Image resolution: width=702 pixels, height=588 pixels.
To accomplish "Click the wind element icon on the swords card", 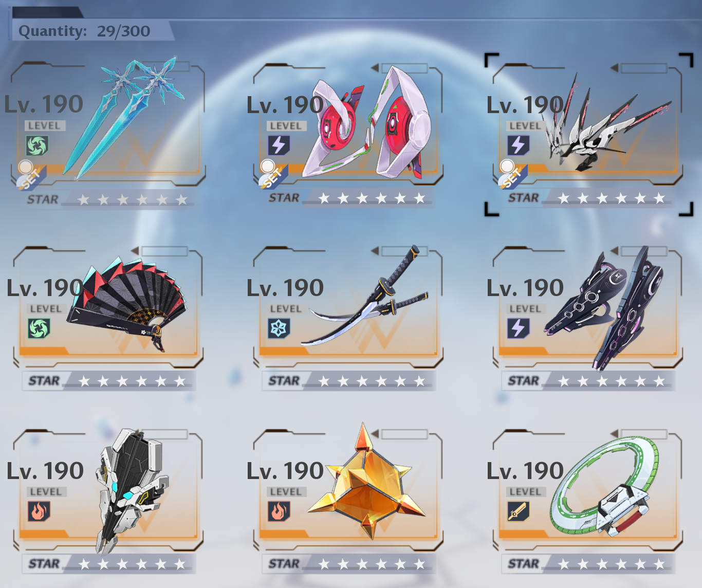I will (x=37, y=145).
